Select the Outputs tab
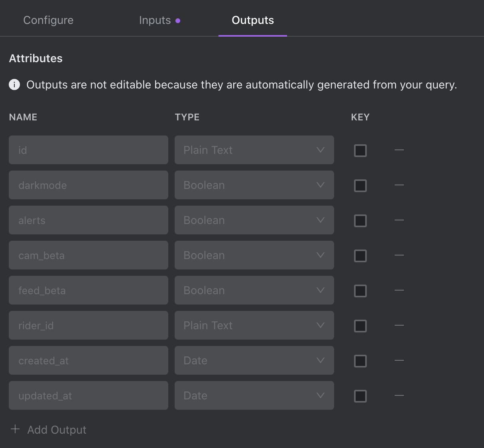 click(x=253, y=20)
